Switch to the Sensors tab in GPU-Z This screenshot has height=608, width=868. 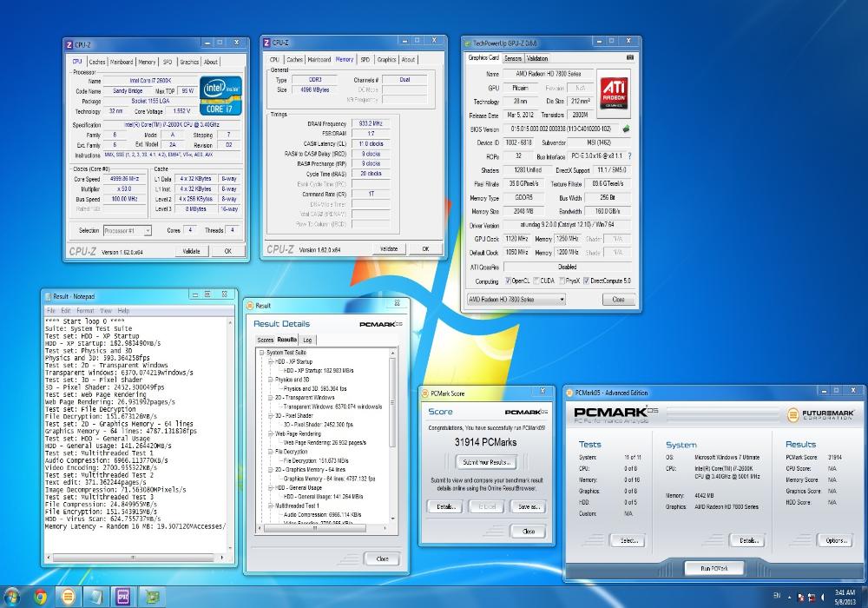click(x=513, y=58)
